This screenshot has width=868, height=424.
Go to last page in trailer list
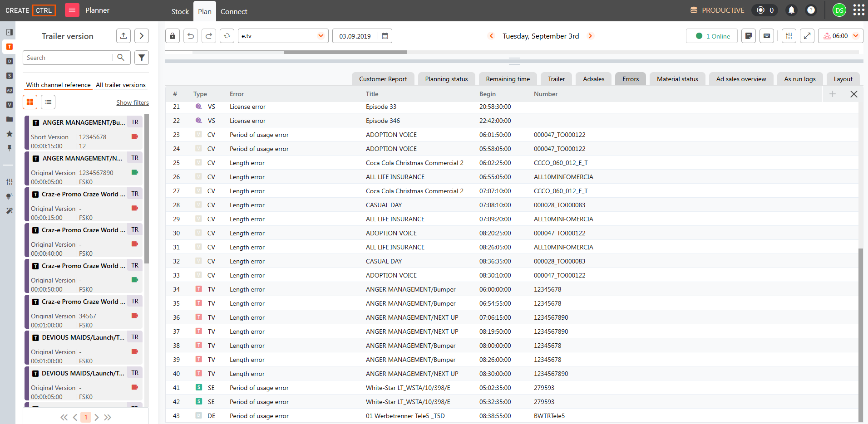[108, 417]
